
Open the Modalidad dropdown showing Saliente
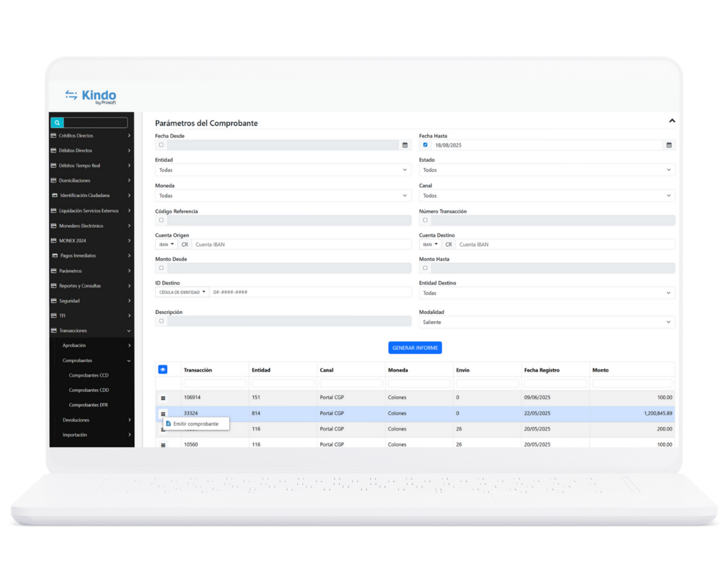point(546,322)
